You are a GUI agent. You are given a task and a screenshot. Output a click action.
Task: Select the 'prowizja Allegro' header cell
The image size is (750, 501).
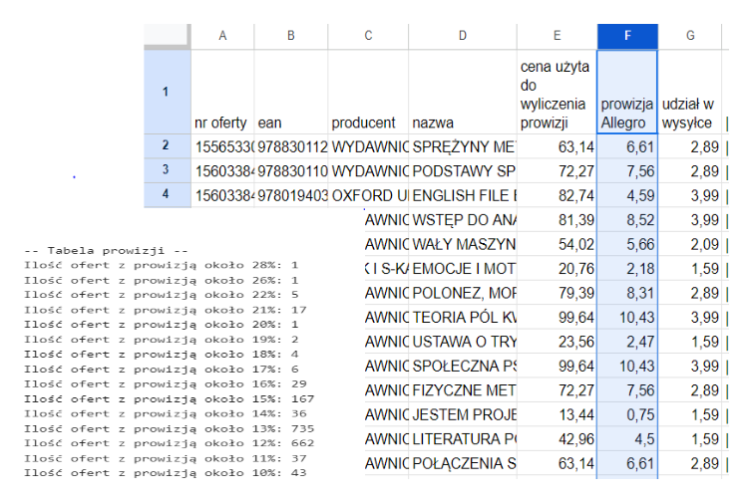click(627, 91)
